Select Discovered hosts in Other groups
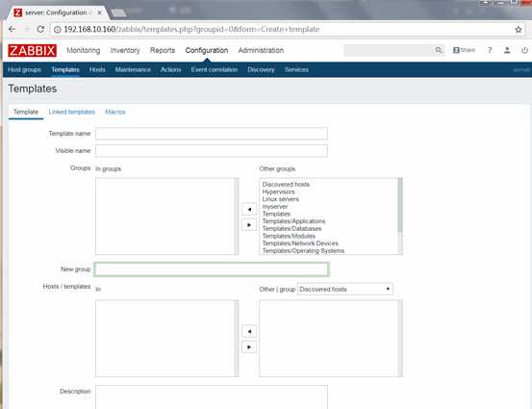The height and width of the screenshot is (409, 532). coord(286,185)
